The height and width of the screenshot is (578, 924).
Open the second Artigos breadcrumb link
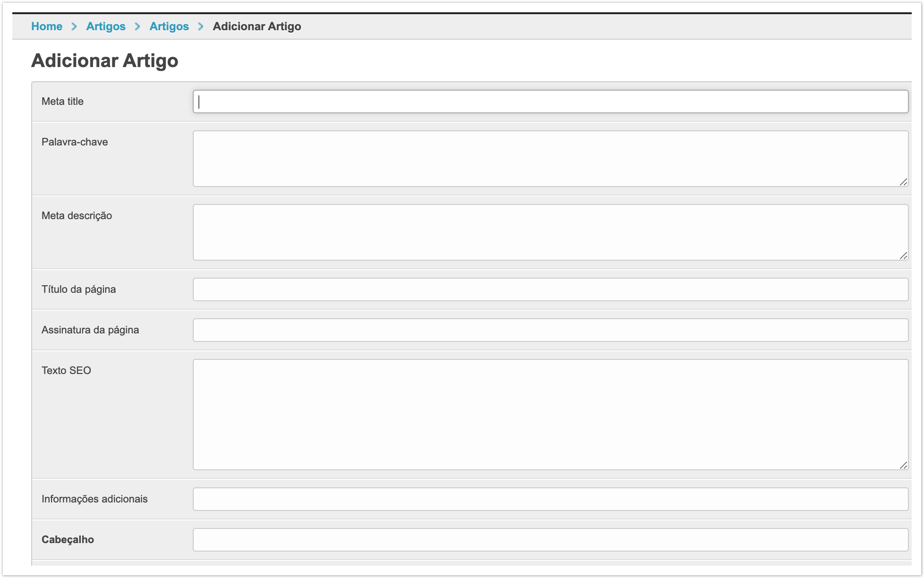coord(169,26)
